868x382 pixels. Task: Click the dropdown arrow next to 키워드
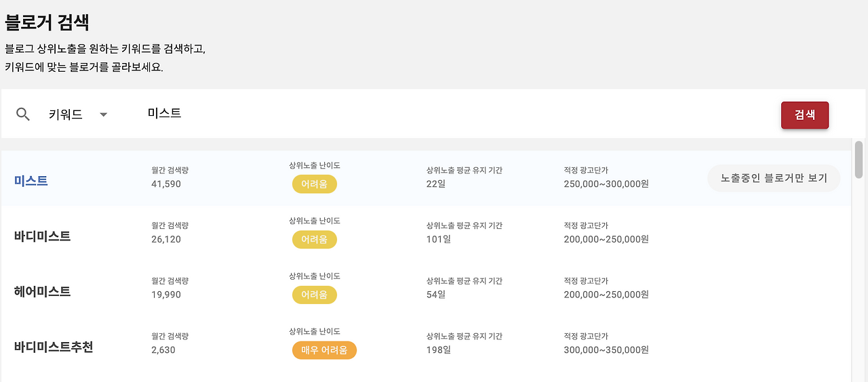[x=104, y=114]
